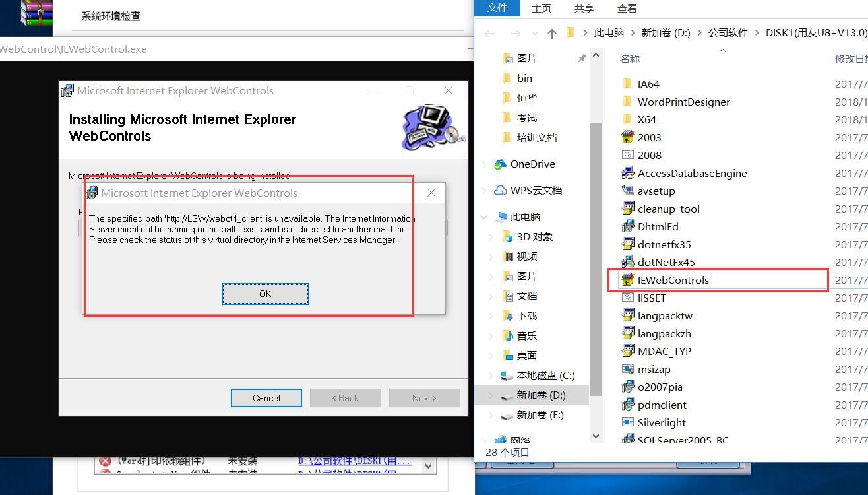Viewport: 868px width, 495px height.
Task: Click OK in the WebControls error dialog
Action: coord(265,294)
